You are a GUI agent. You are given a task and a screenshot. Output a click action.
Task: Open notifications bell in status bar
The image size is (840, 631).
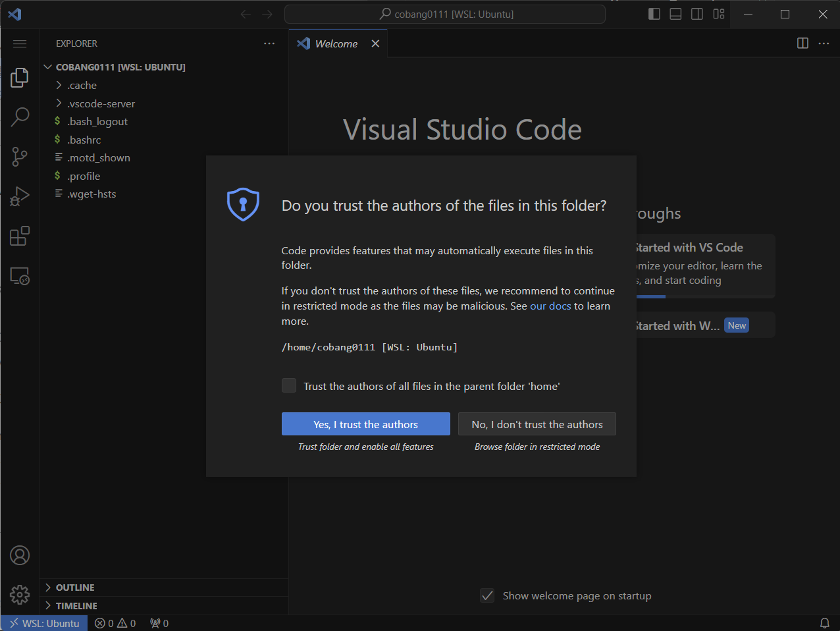click(824, 623)
